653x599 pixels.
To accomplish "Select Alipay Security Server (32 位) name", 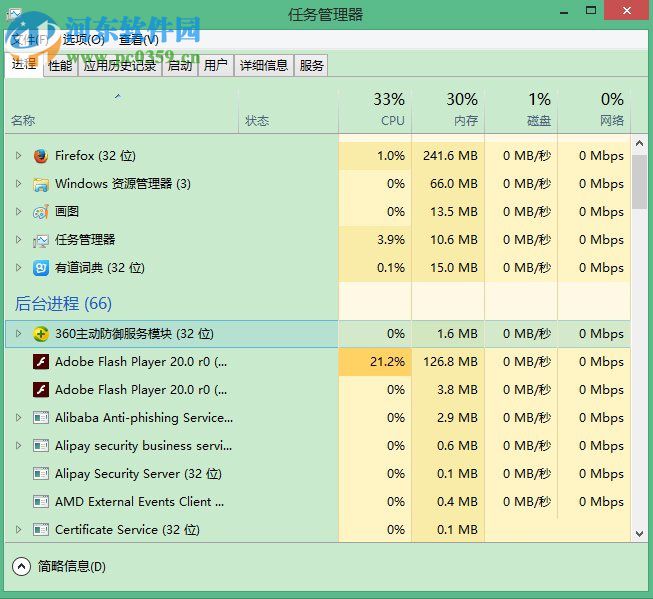I will (138, 474).
